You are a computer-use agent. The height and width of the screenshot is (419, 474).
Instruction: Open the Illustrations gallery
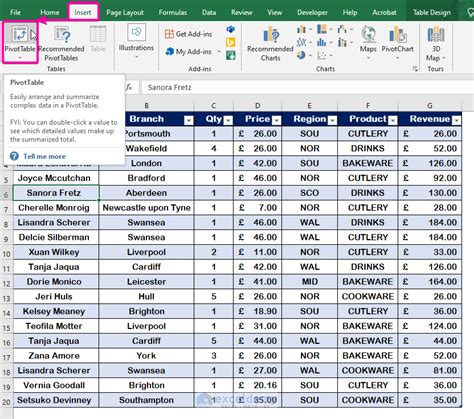tap(136, 41)
